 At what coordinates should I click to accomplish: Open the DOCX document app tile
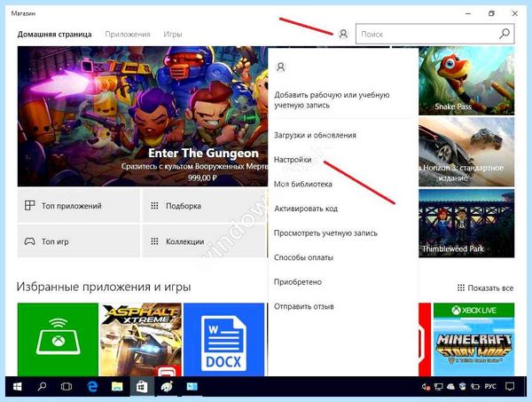(x=224, y=340)
